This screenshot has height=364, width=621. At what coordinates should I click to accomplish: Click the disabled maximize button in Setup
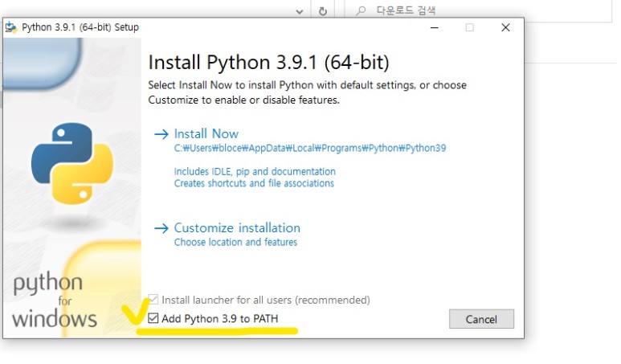(470, 27)
